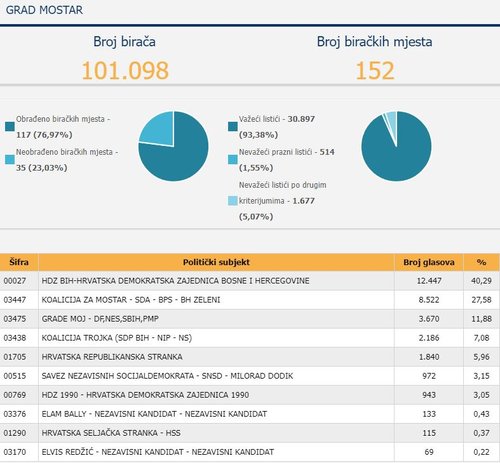500x463 pixels.
Task: Click the valid ballots pie chart
Action: [x=396, y=146]
